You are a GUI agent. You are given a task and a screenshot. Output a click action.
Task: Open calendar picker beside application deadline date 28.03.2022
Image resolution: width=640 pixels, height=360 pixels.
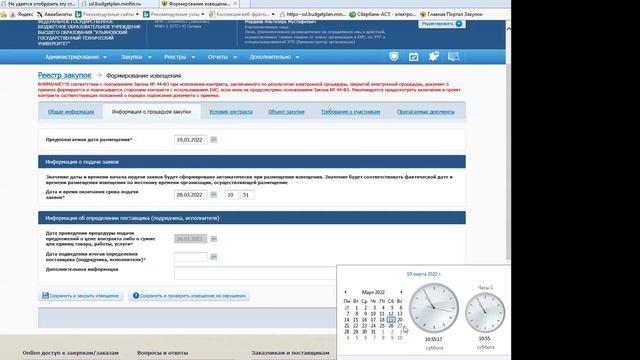tap(213, 195)
